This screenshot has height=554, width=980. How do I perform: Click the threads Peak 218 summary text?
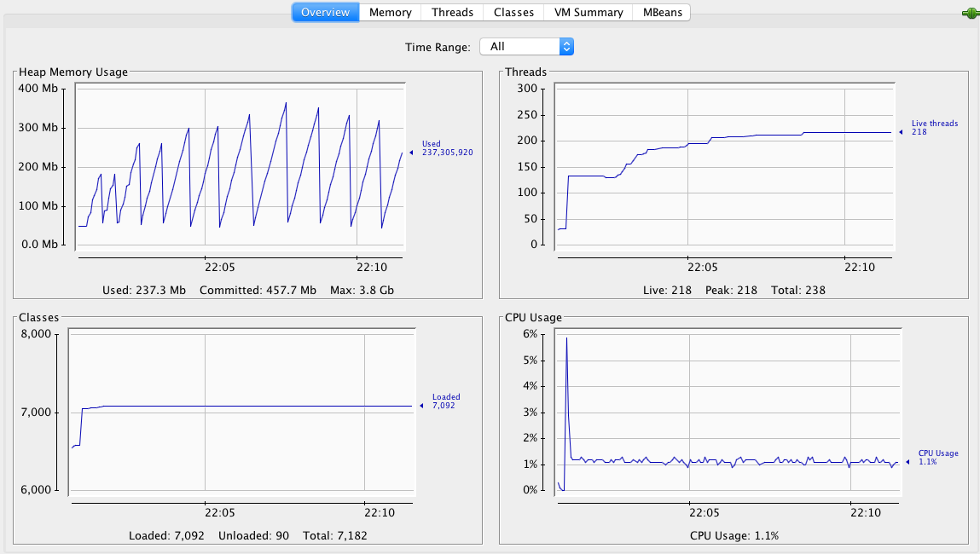click(731, 291)
